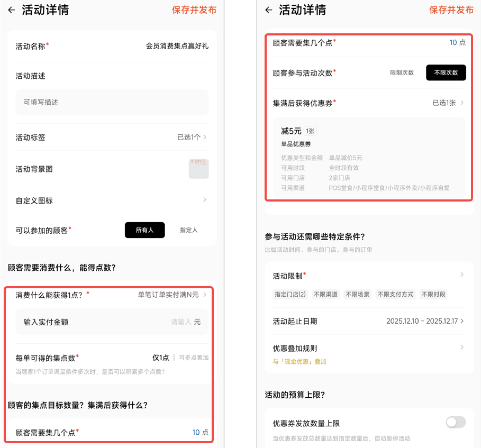Select 可多点累加 per order option
This screenshot has width=481, height=448.
194,358
